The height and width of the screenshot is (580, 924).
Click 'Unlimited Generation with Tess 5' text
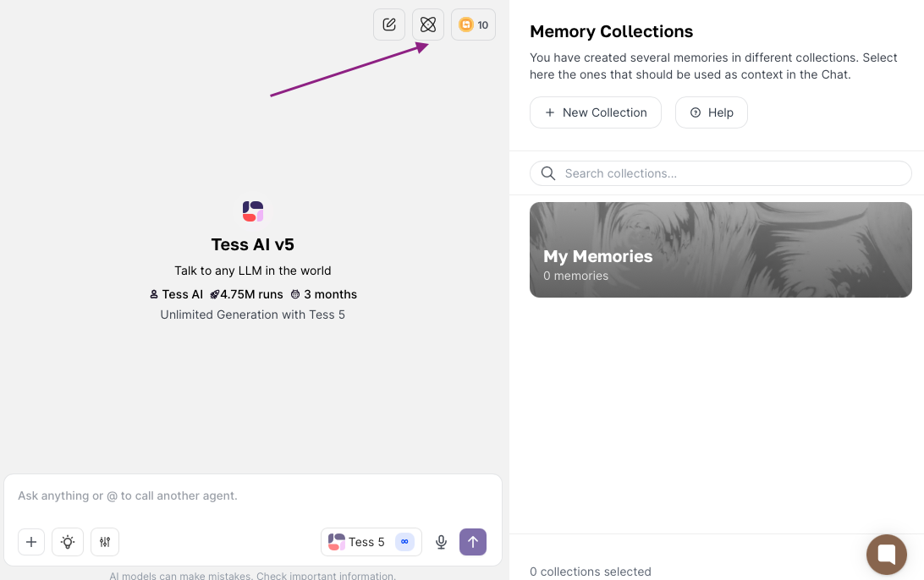click(253, 315)
